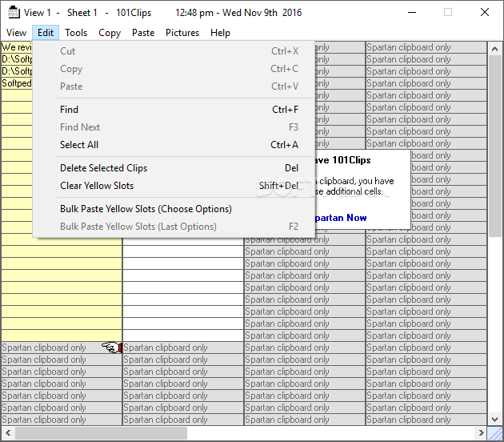Open the Pictures menu

click(182, 33)
